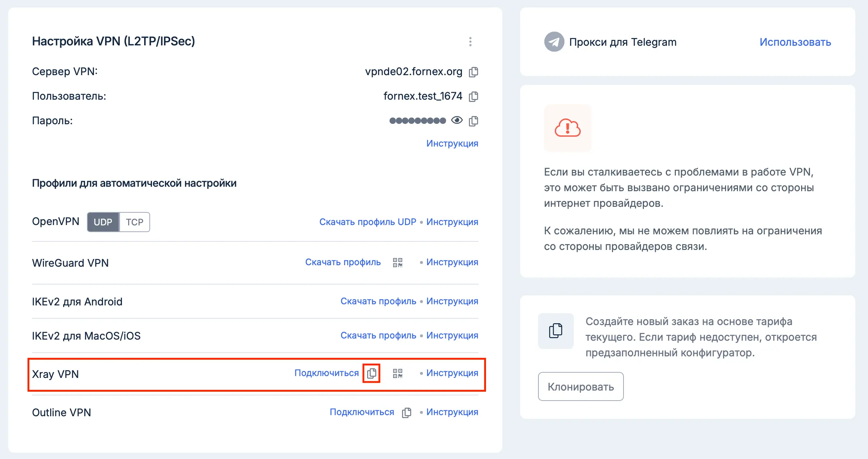The width and height of the screenshot is (868, 459).
Task: Select UDP protocol for OpenVPN
Action: click(103, 222)
